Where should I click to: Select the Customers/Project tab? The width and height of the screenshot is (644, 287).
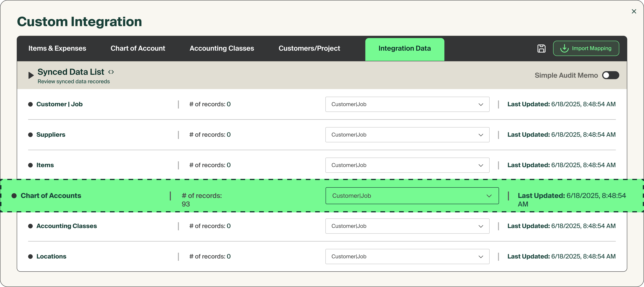[309, 48]
